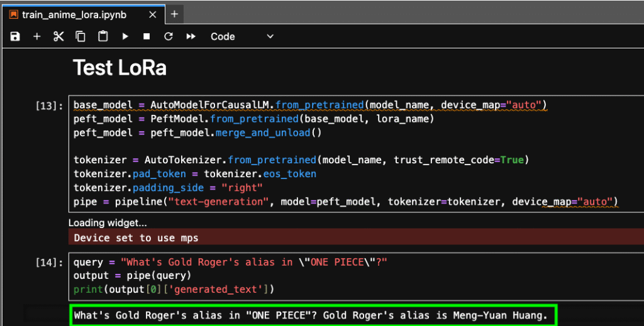Click the Save notebook icon

15,36
